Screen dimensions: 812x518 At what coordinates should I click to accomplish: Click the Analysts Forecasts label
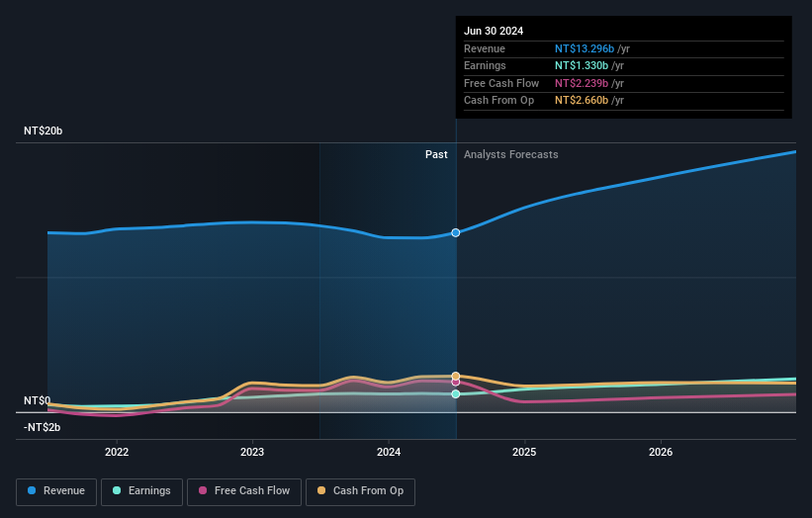pyautogui.click(x=510, y=155)
